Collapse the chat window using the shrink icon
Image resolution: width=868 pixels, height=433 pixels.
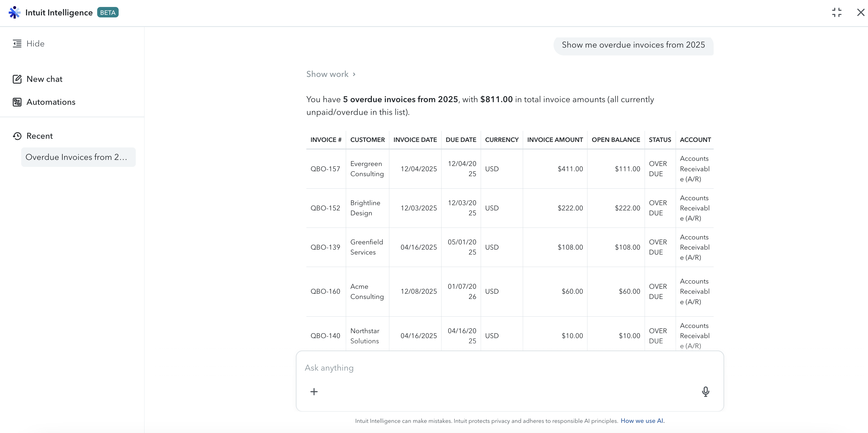837,12
